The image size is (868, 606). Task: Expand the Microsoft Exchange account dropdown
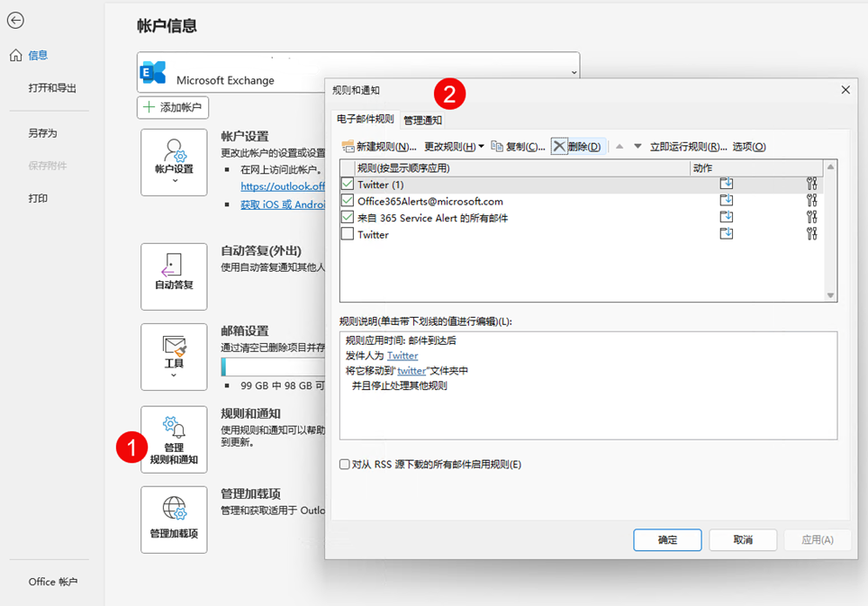pos(574,73)
